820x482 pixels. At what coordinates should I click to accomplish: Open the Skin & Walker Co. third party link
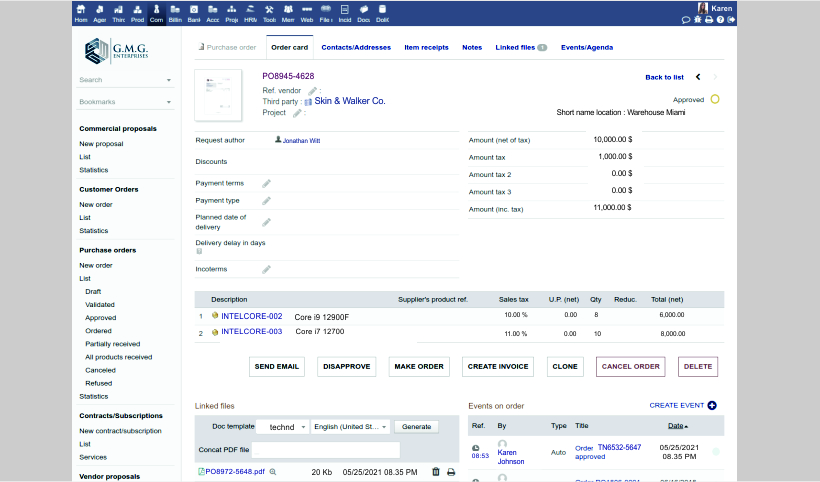tap(350, 101)
